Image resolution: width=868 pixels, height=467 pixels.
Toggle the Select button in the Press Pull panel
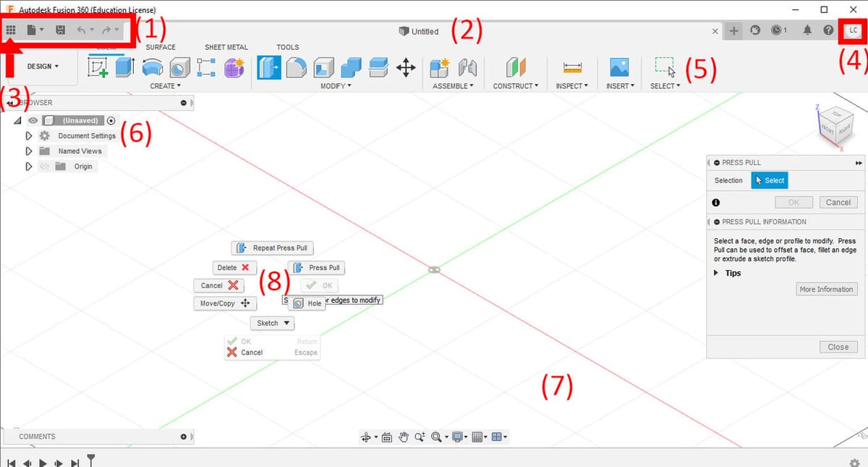pyautogui.click(x=770, y=180)
